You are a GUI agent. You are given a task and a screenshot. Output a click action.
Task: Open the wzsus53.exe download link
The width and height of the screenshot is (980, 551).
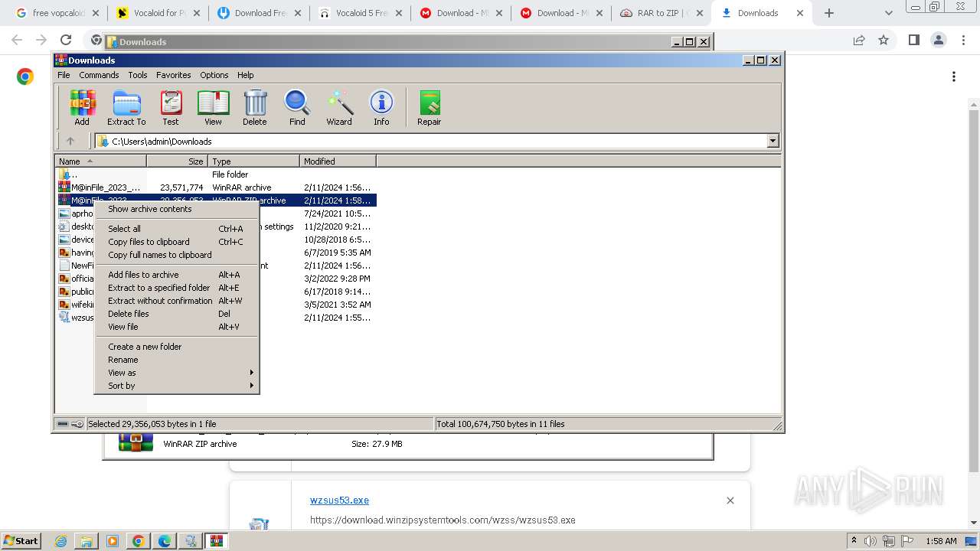[339, 500]
